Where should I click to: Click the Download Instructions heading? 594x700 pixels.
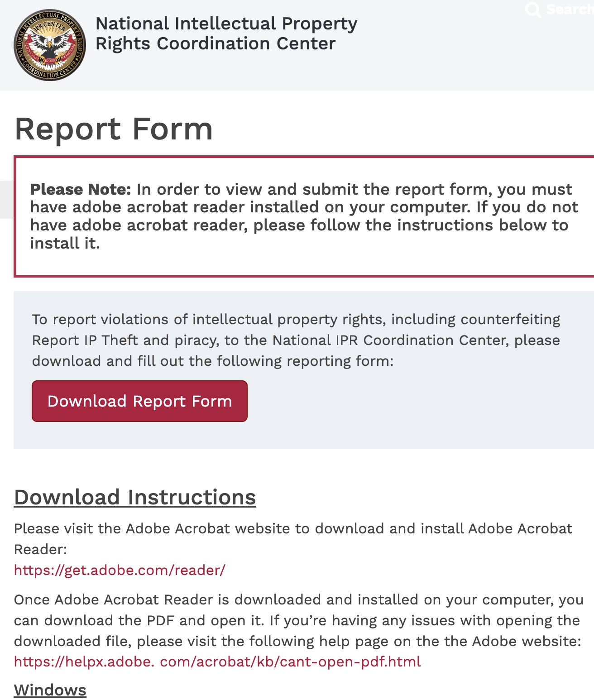[x=135, y=497]
